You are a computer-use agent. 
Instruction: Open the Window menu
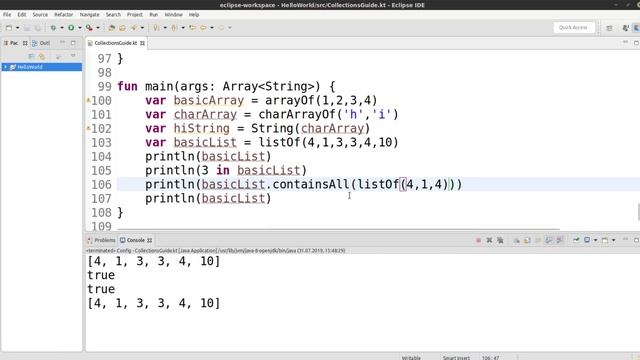click(173, 14)
